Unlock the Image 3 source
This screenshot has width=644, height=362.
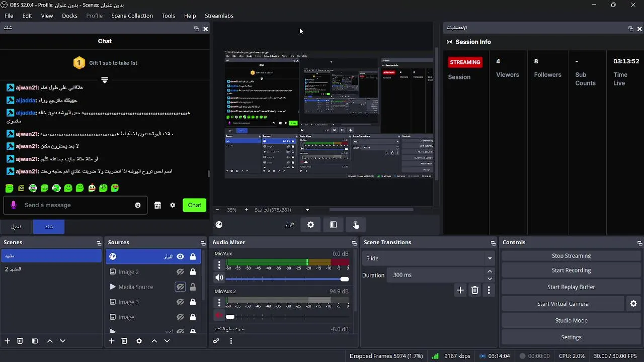[193, 302]
